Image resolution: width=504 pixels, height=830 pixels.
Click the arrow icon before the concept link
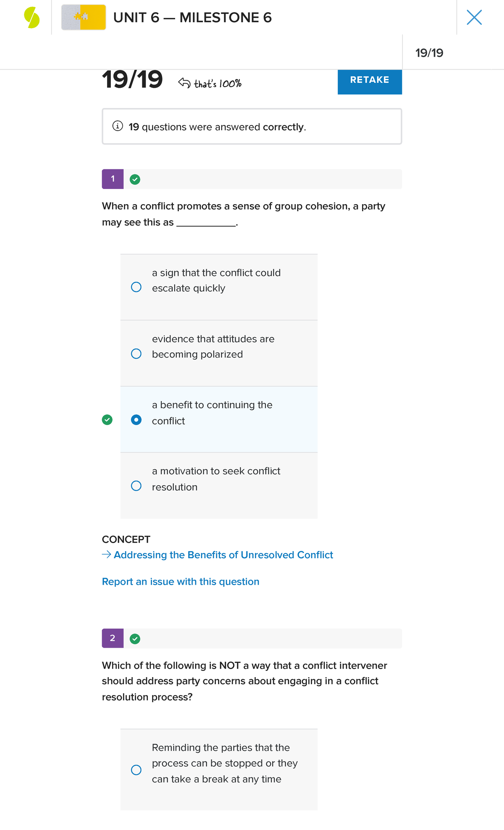(x=105, y=555)
